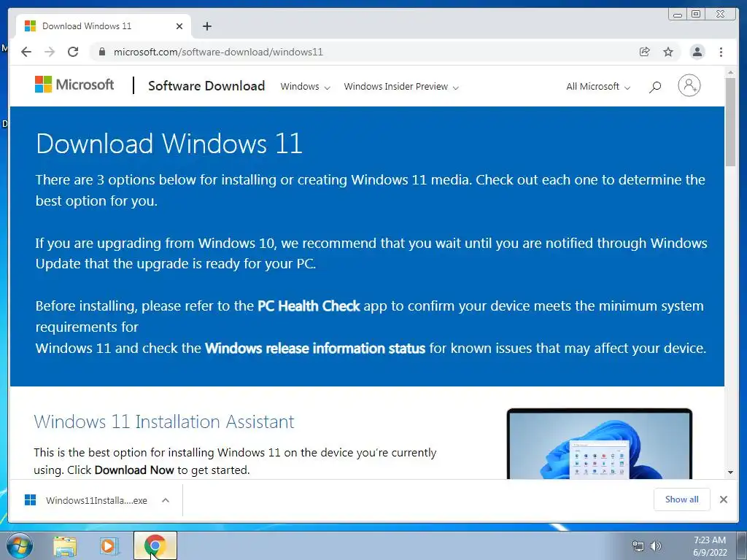Restore down the Chrome window
The image size is (747, 560).
[696, 15]
